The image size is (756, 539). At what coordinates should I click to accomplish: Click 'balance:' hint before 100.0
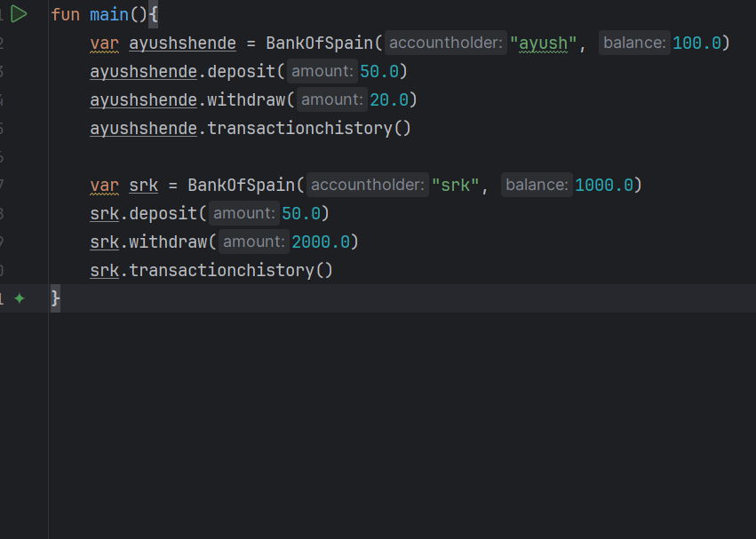pos(634,43)
